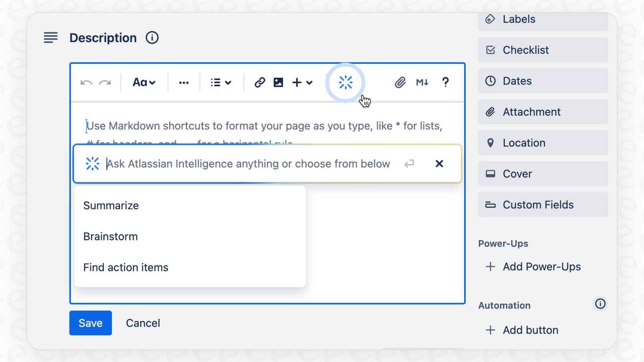The image size is (644, 362).
Task: Click the Markdown formatting icon
Action: tap(422, 82)
